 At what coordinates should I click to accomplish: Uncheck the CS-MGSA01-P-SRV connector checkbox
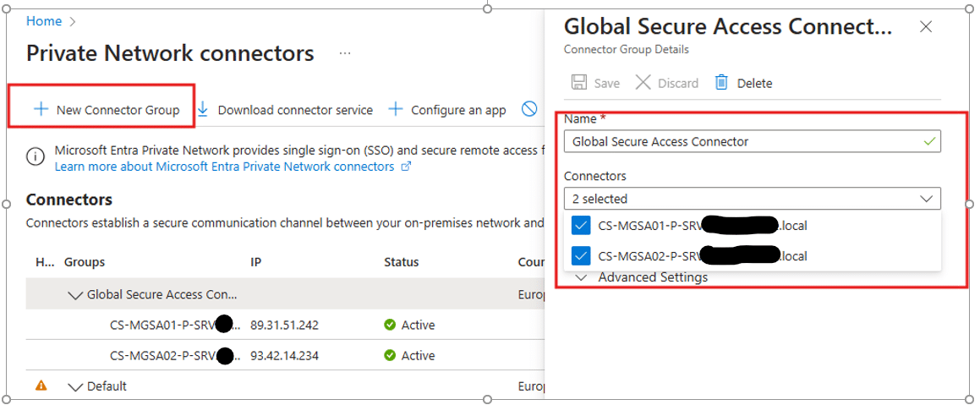click(x=581, y=226)
